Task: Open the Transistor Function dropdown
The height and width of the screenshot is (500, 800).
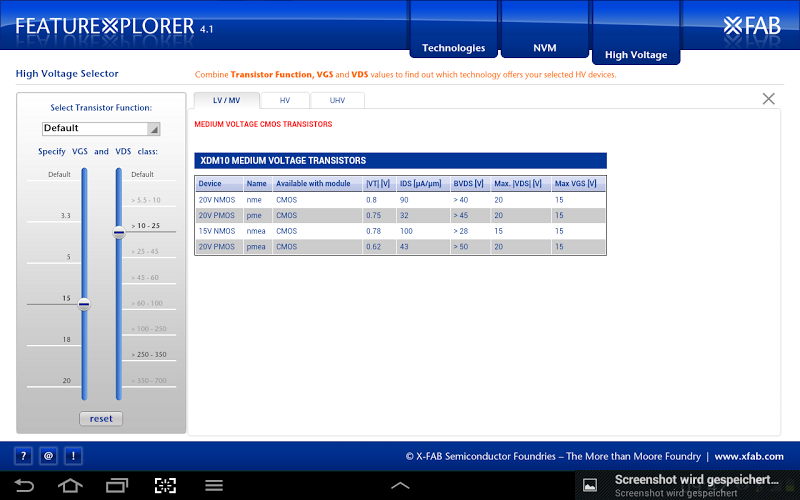Action: [101, 129]
